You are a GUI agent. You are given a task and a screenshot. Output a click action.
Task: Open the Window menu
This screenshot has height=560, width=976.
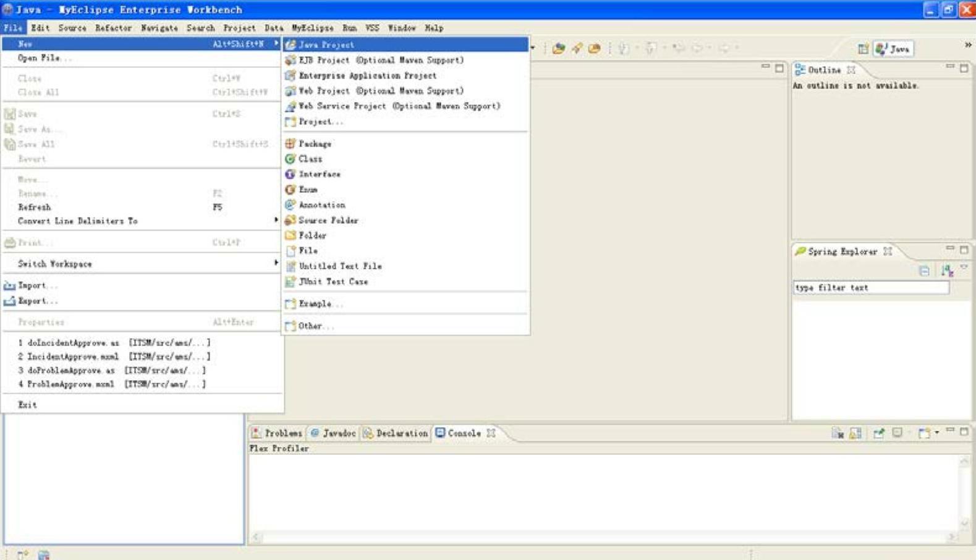[402, 28]
